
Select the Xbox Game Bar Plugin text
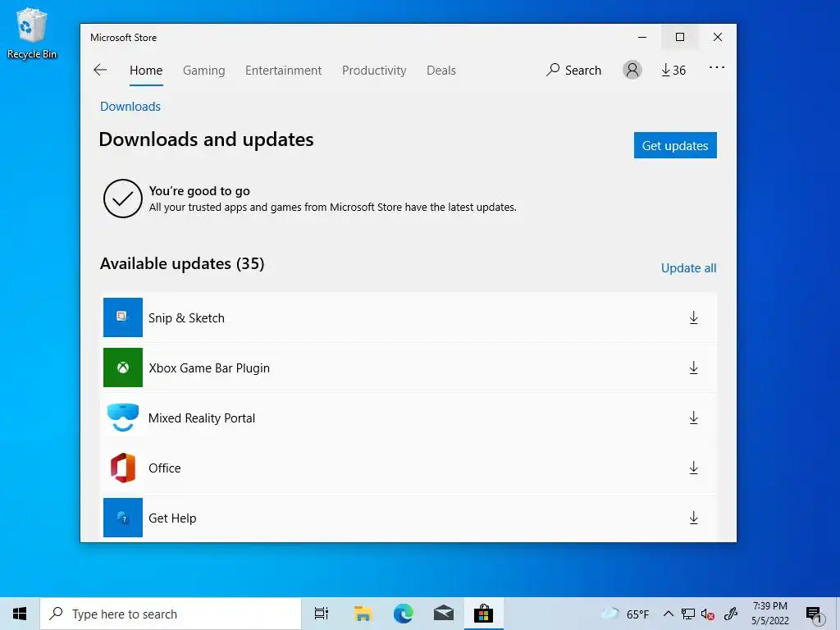tap(209, 368)
